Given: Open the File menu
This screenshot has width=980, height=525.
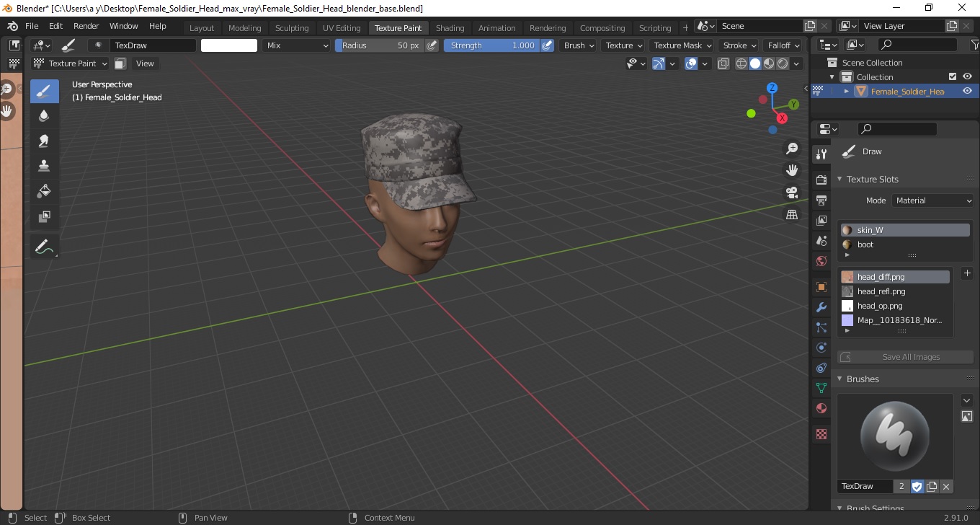Looking at the screenshot, I should coord(32,26).
